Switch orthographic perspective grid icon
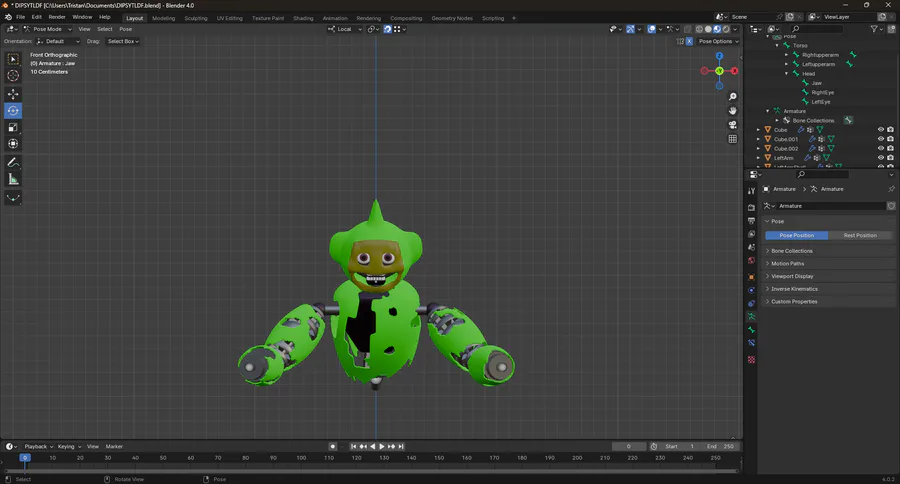The height and width of the screenshot is (484, 900). pos(732,139)
